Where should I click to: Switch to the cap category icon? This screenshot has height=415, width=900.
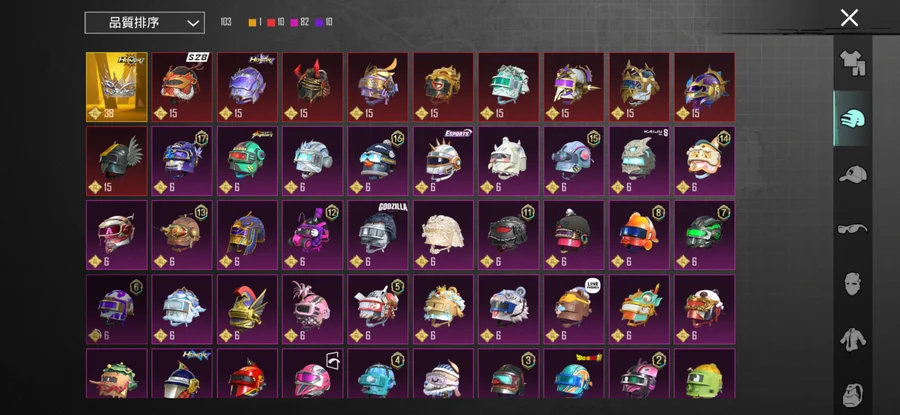852,174
